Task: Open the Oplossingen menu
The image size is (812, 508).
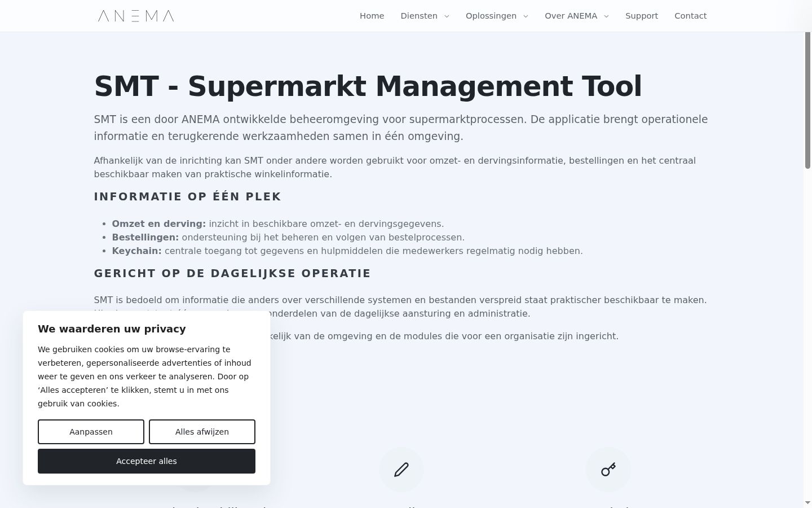Action: (x=491, y=16)
